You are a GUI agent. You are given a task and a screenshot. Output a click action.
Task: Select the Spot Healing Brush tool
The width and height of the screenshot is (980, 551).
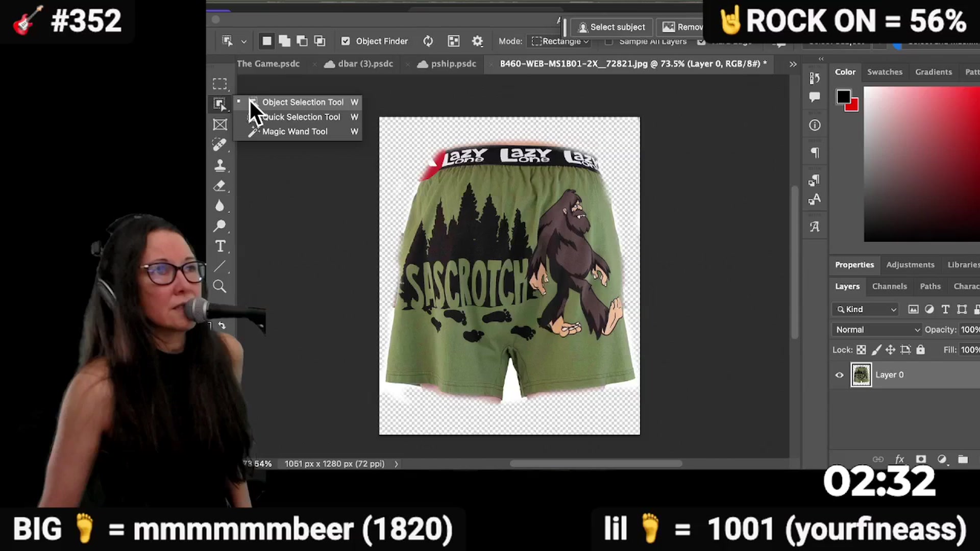[x=220, y=145]
